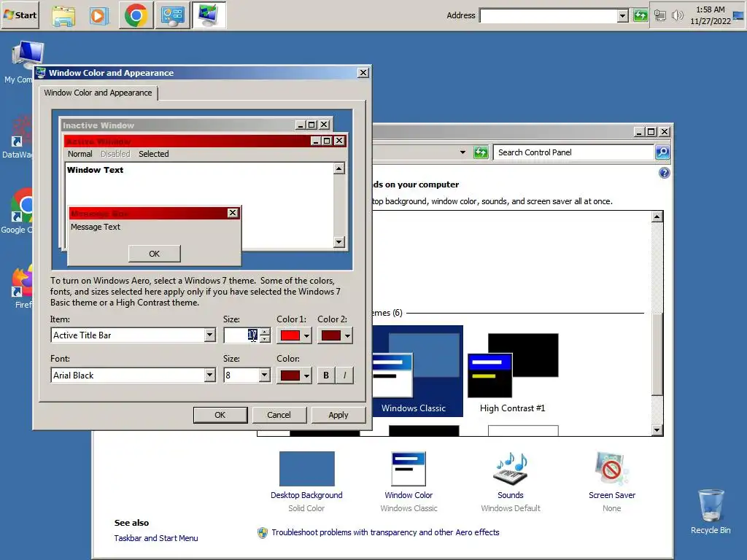The image size is (747, 560).
Task: Click the Apply button
Action: [x=338, y=415]
